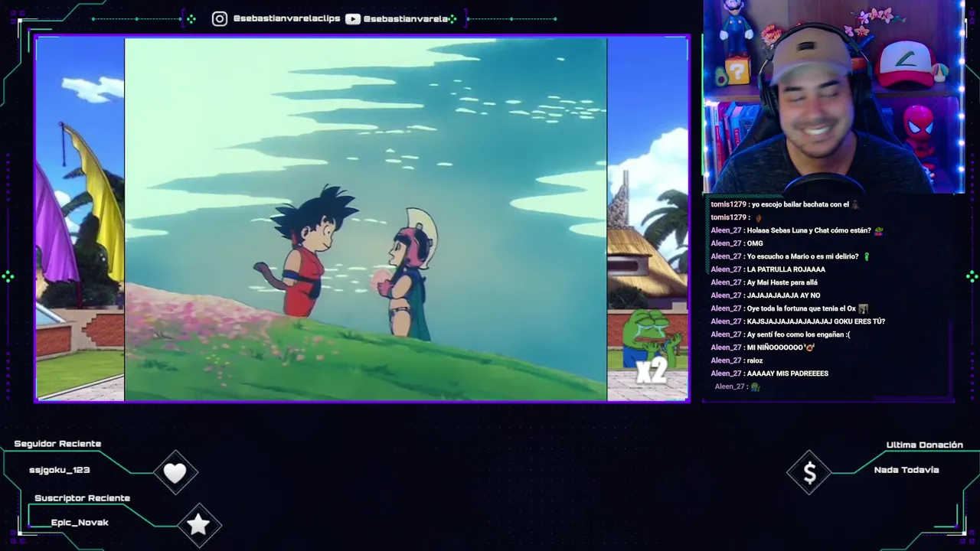Click the emote after 'tenia el Ox'
Viewport: 980px width, 551px height.
(863, 308)
